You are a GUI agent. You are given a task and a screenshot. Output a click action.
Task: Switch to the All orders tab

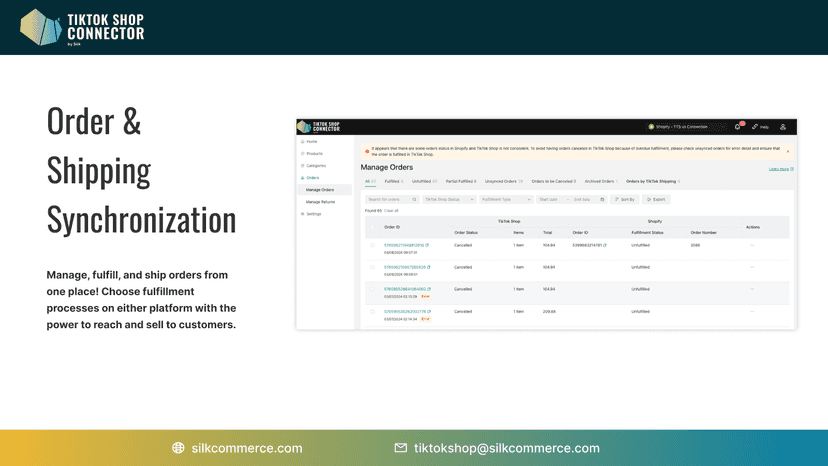[x=370, y=182]
